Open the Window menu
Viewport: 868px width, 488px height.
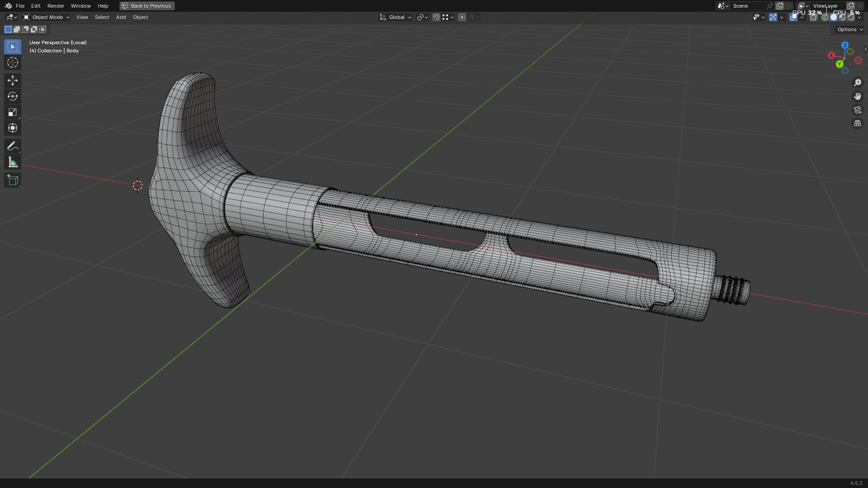80,6
